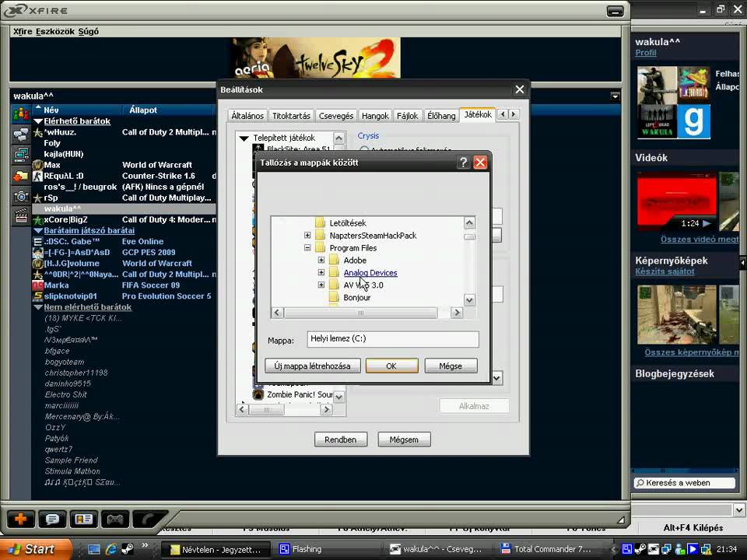The image size is (747, 560).
Task: Click folder tree horizontal scroll right arrow
Action: click(x=457, y=313)
